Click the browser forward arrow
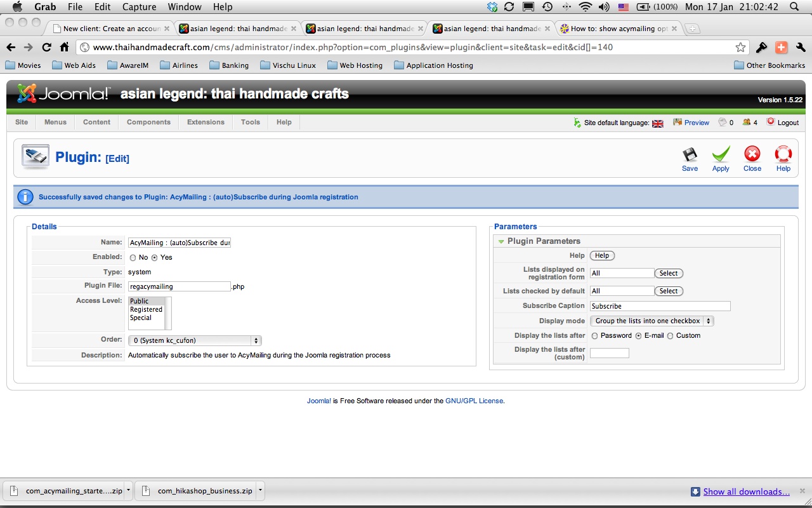The height and width of the screenshot is (508, 812). click(28, 47)
